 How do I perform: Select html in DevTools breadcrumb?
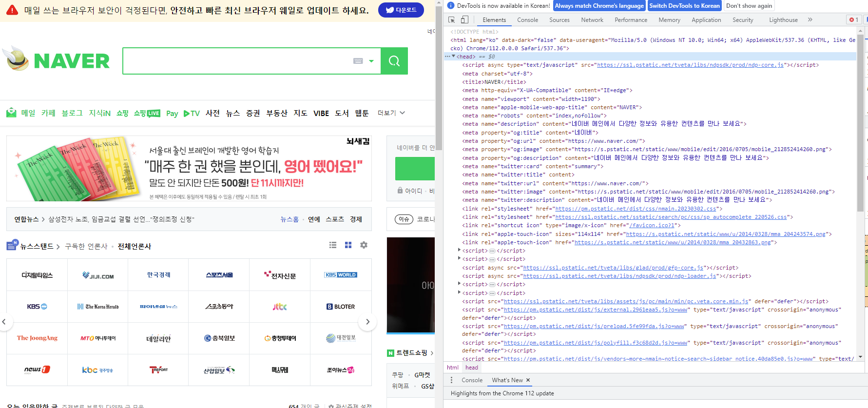453,368
